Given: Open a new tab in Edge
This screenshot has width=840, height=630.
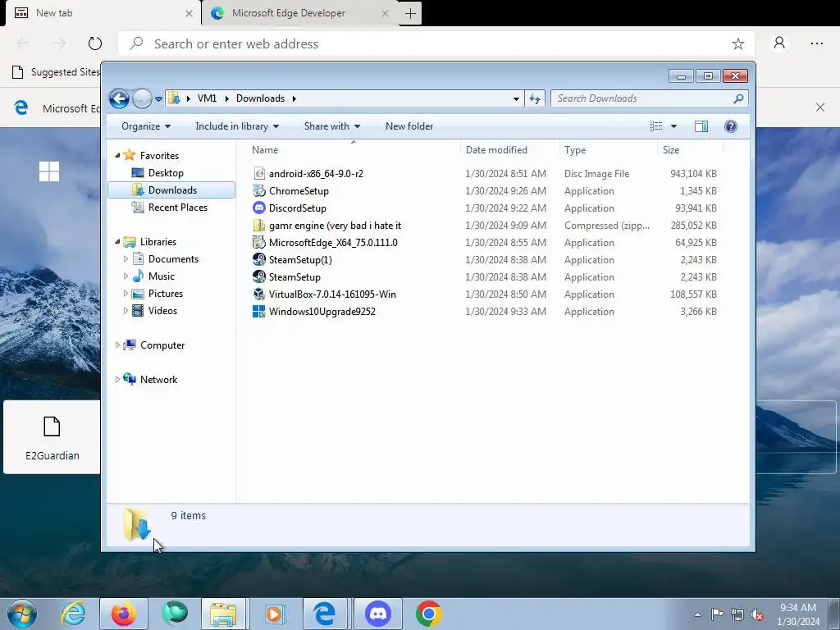Looking at the screenshot, I should pos(410,13).
